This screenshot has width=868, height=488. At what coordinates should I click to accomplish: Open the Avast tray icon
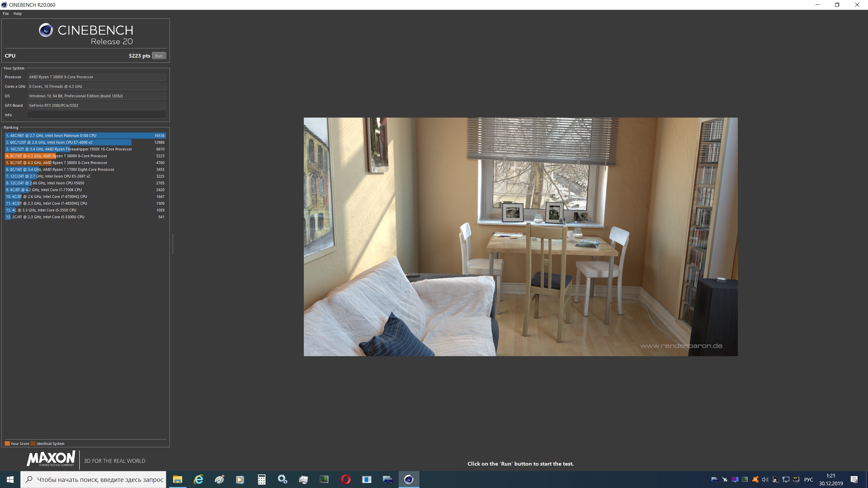click(x=755, y=480)
